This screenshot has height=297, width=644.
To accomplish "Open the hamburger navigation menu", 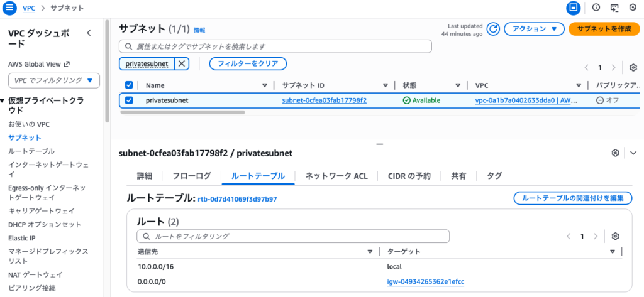I will pyautogui.click(x=10, y=8).
